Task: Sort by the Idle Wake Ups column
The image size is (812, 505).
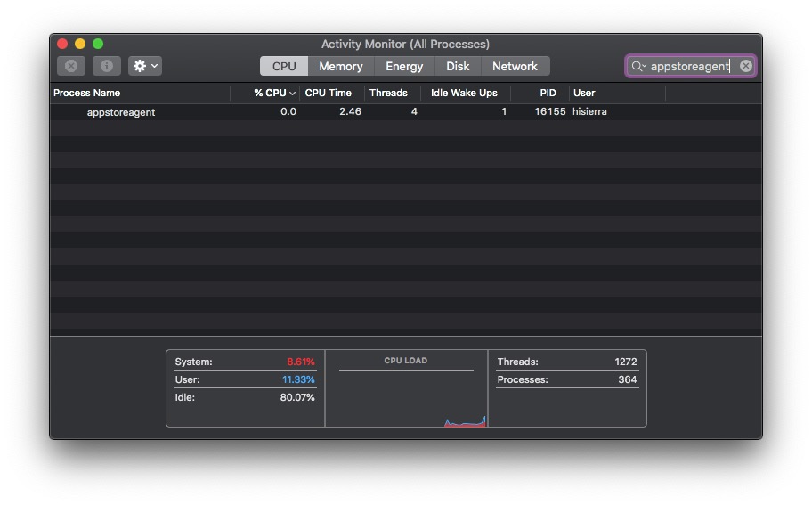Action: [466, 93]
